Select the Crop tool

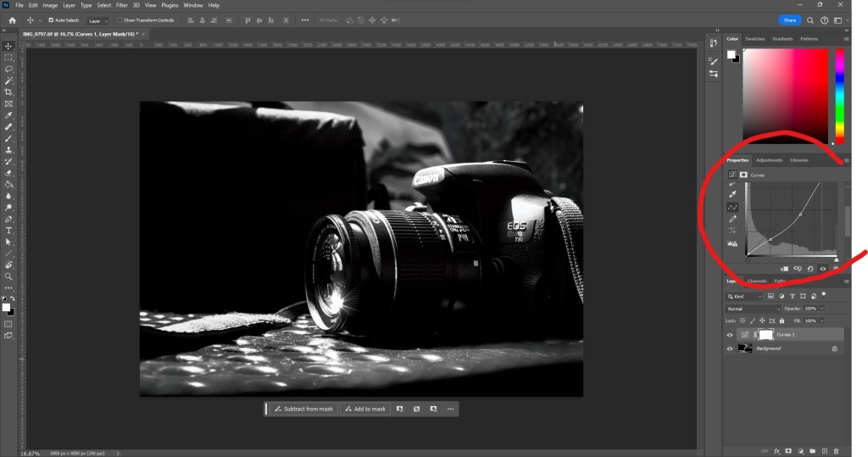(8, 92)
